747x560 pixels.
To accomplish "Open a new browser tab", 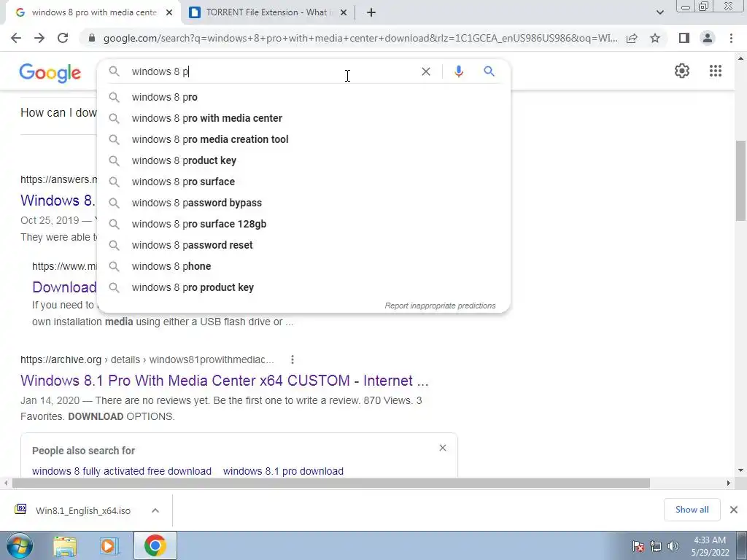I will click(371, 12).
